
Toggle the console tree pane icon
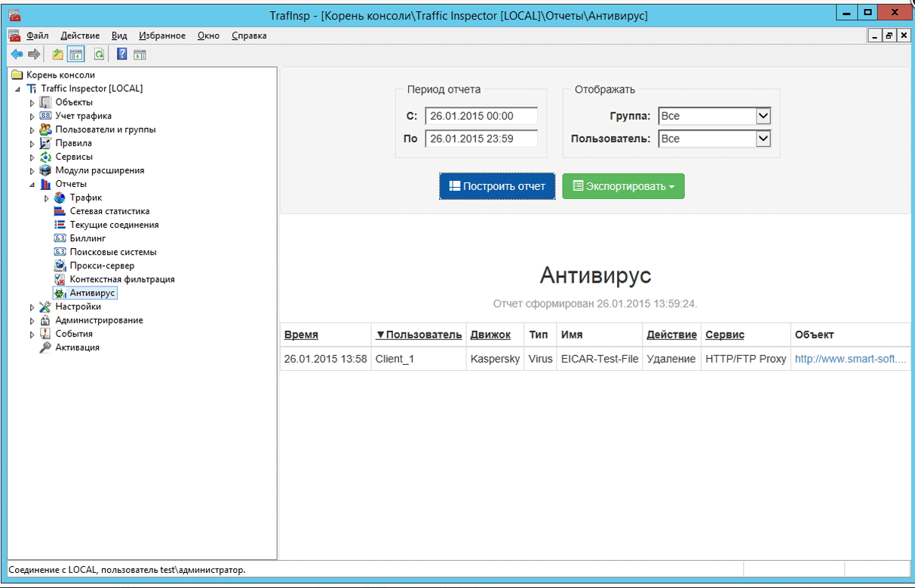[x=75, y=54]
